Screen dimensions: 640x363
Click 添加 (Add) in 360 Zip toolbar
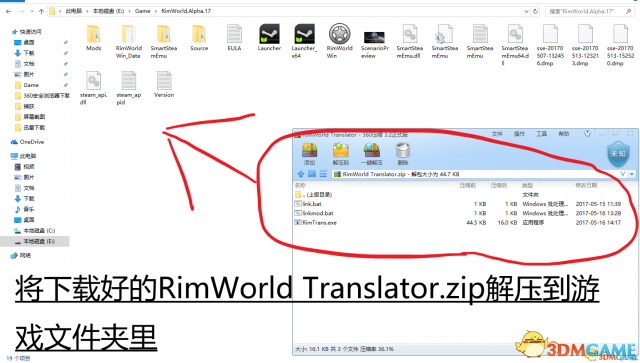pos(310,154)
